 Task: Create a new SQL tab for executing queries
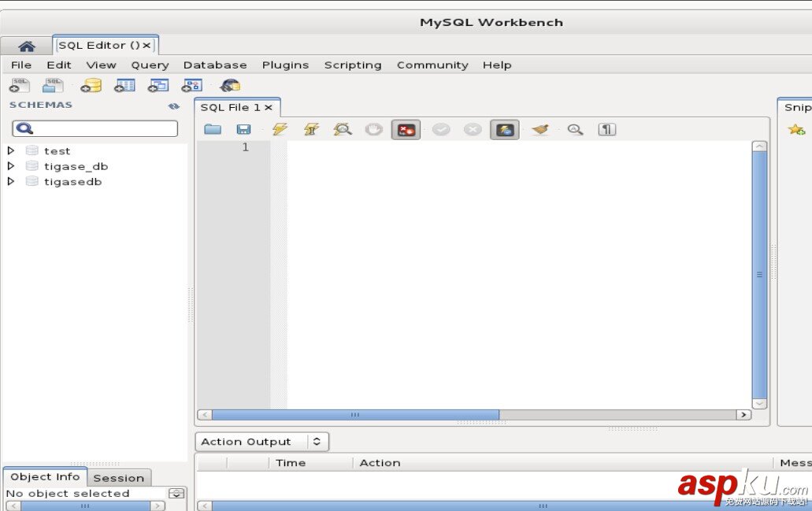coord(18,85)
